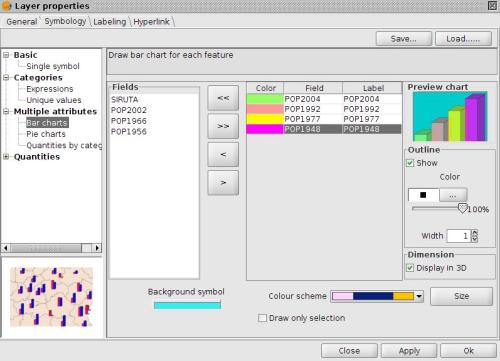The height and width of the screenshot is (361, 500).
Task: Click the outline Width input field
Action: coord(459,236)
